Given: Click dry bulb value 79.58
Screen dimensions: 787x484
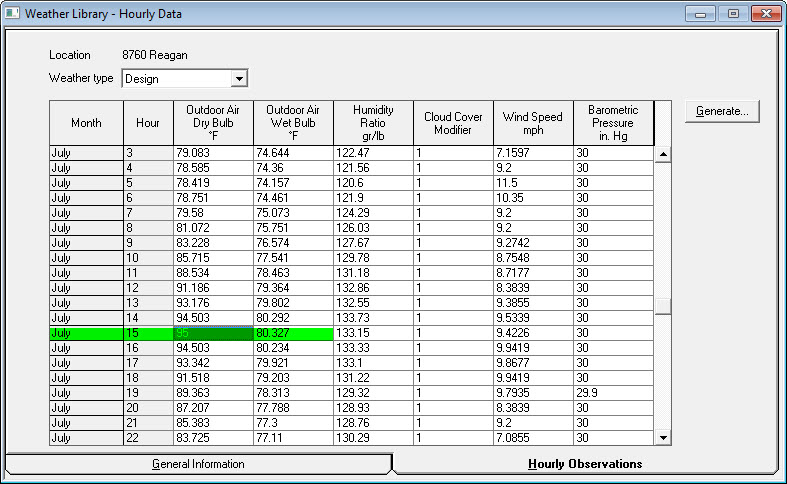Looking at the screenshot, I should pyautogui.click(x=213, y=213).
